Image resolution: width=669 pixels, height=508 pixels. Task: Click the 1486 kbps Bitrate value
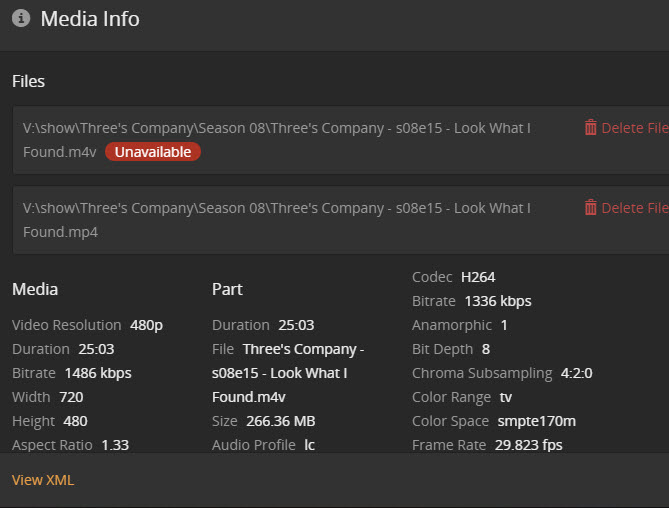[98, 373]
